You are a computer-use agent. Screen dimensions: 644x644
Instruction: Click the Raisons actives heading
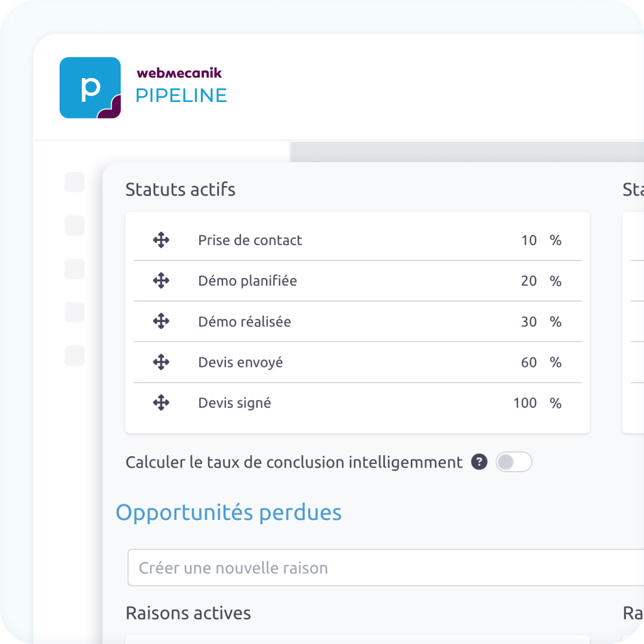pyautogui.click(x=188, y=613)
